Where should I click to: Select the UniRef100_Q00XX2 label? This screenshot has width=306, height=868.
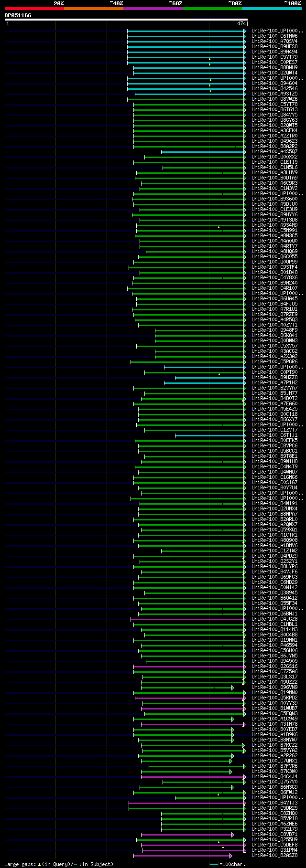coord(274,157)
